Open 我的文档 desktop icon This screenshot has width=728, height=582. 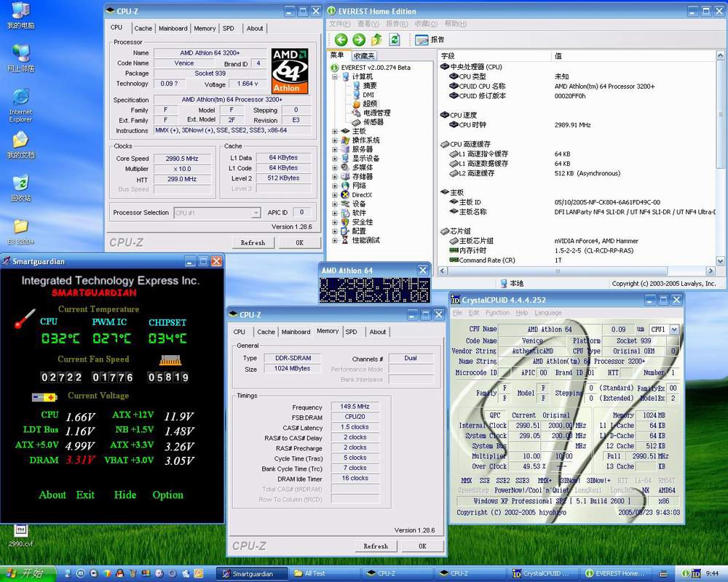20,145
